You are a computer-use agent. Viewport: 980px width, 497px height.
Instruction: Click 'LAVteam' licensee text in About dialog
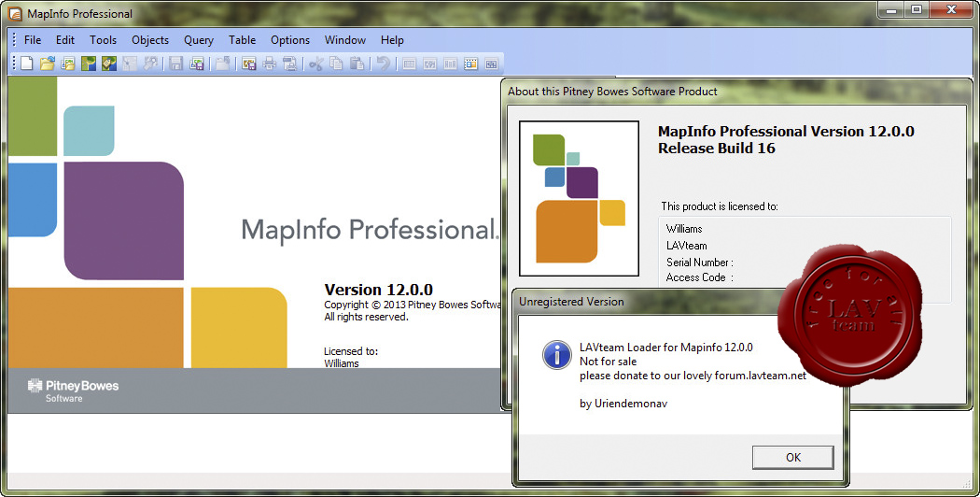(686, 246)
